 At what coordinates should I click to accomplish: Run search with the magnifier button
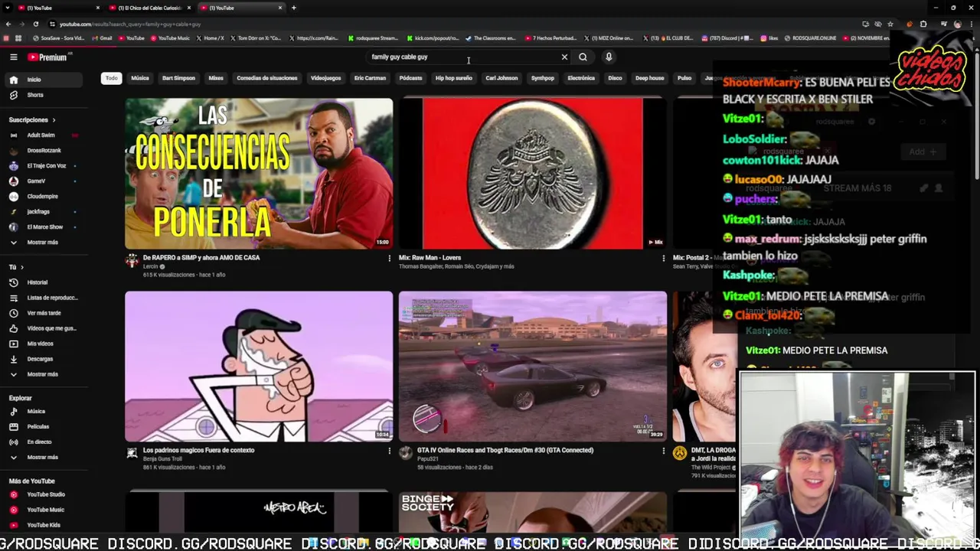pos(583,57)
